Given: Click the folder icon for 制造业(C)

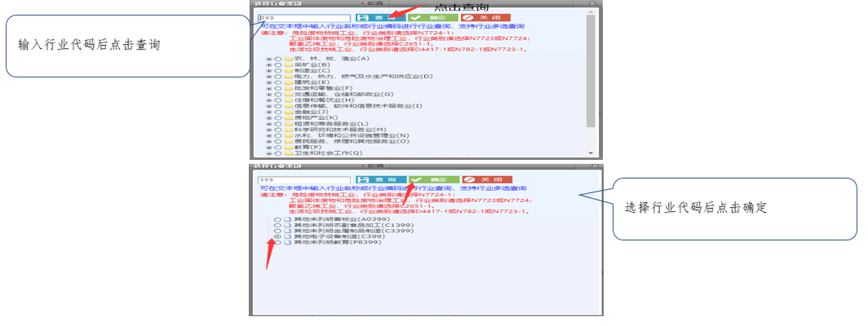Looking at the screenshot, I should pyautogui.click(x=288, y=70).
